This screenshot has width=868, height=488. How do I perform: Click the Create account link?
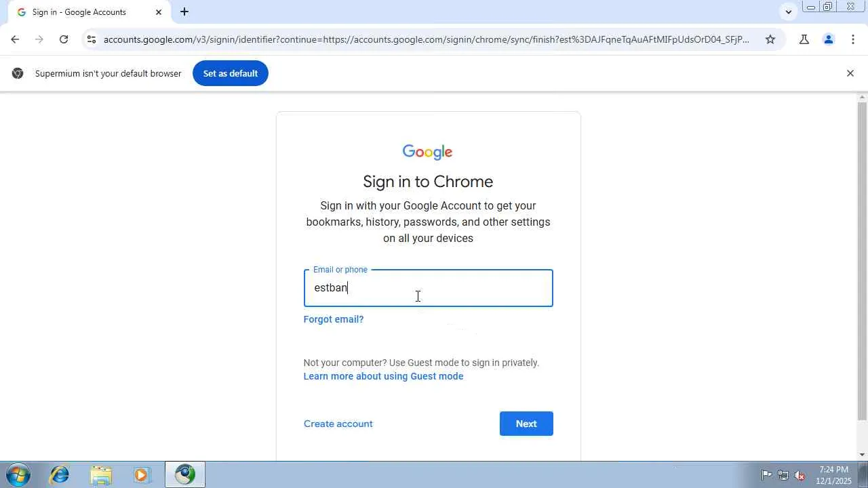click(x=338, y=424)
